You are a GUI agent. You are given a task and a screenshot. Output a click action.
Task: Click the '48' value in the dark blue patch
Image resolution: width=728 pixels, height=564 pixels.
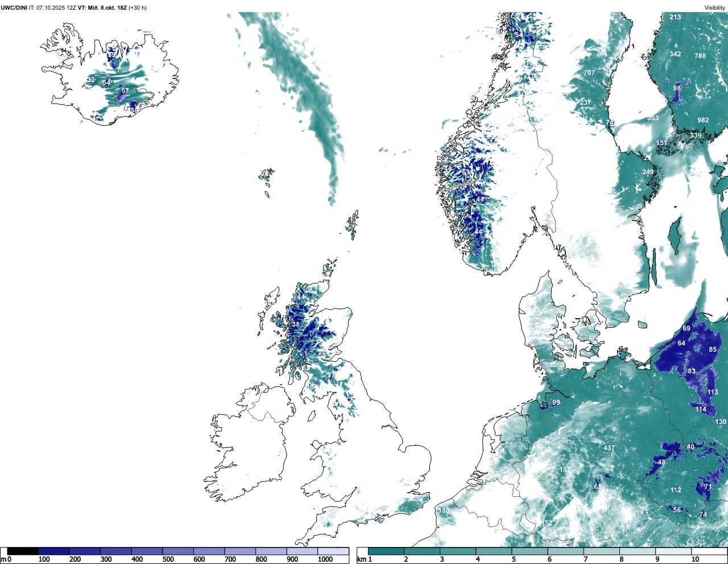pos(661,462)
